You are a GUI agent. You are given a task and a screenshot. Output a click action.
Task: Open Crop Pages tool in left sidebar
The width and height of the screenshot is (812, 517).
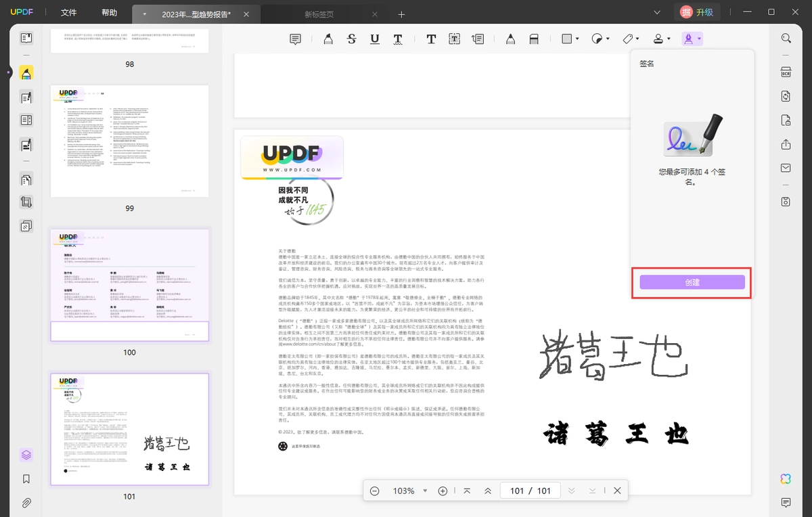(26, 202)
